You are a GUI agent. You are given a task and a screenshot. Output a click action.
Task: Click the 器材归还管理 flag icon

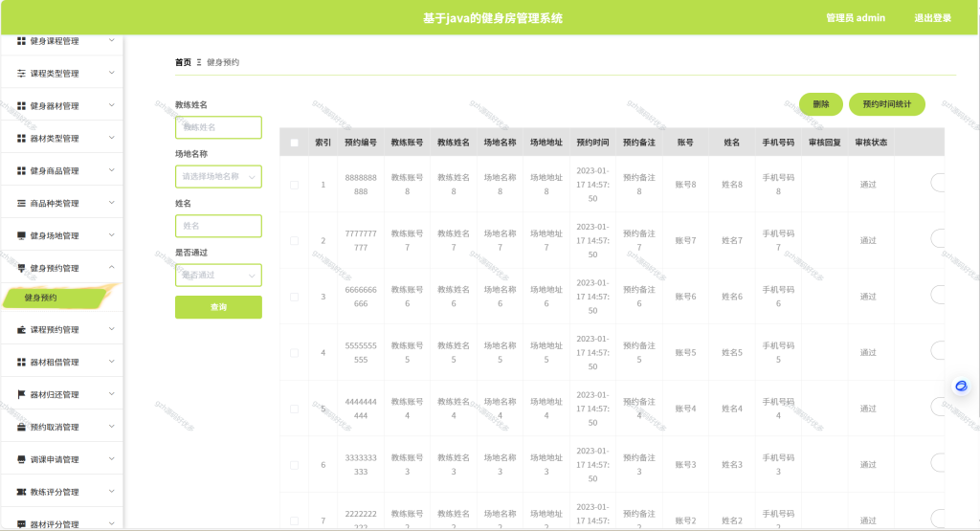(x=21, y=394)
